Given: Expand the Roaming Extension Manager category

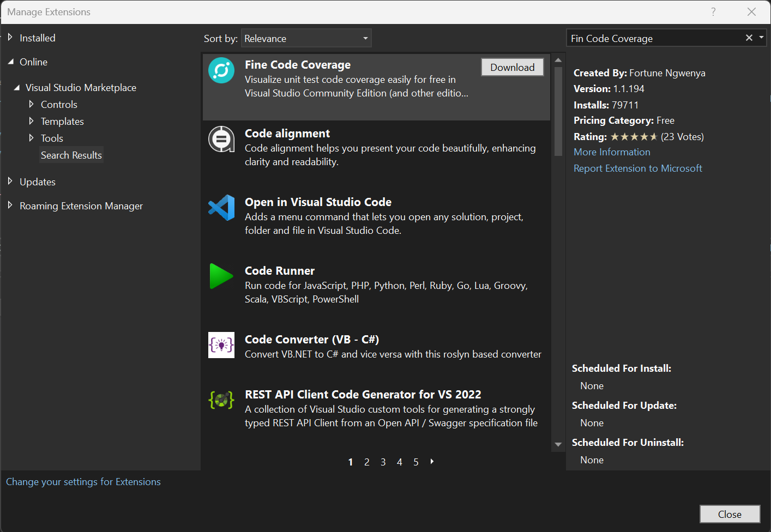Looking at the screenshot, I should [x=10, y=205].
